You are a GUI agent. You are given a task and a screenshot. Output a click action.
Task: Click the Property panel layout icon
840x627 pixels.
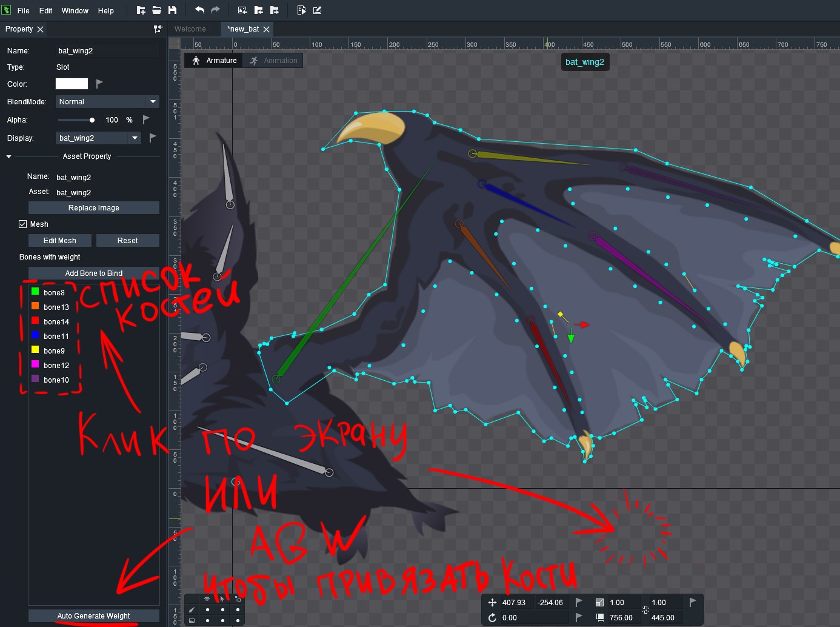[158, 29]
